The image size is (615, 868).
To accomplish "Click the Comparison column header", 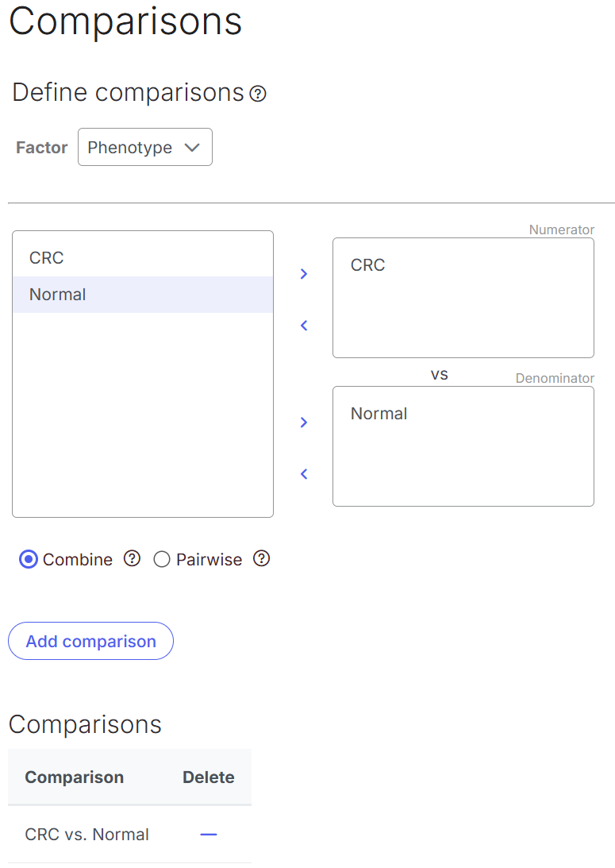I will [74, 777].
